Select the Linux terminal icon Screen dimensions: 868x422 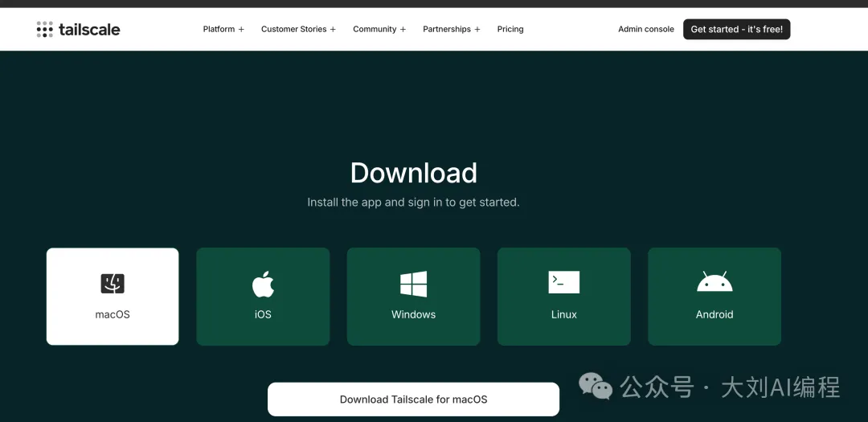click(x=563, y=282)
